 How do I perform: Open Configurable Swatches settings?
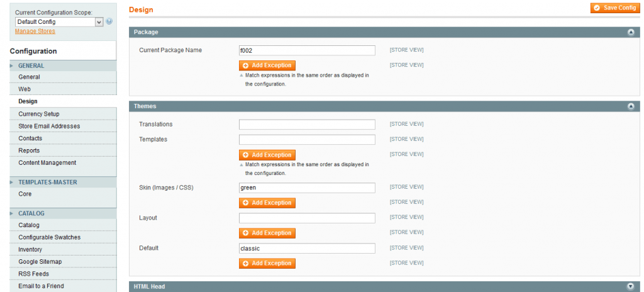tap(49, 237)
